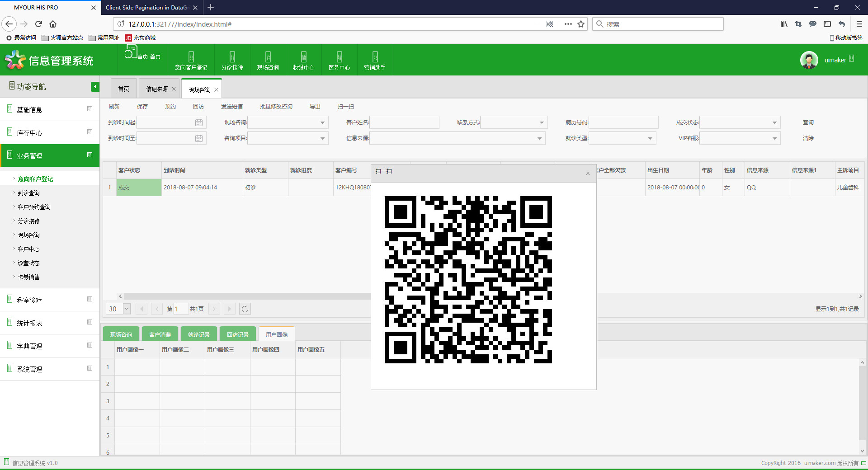The width and height of the screenshot is (868, 470).
Task: Collapse the 业务管理 sidebar section
Action: (50, 155)
